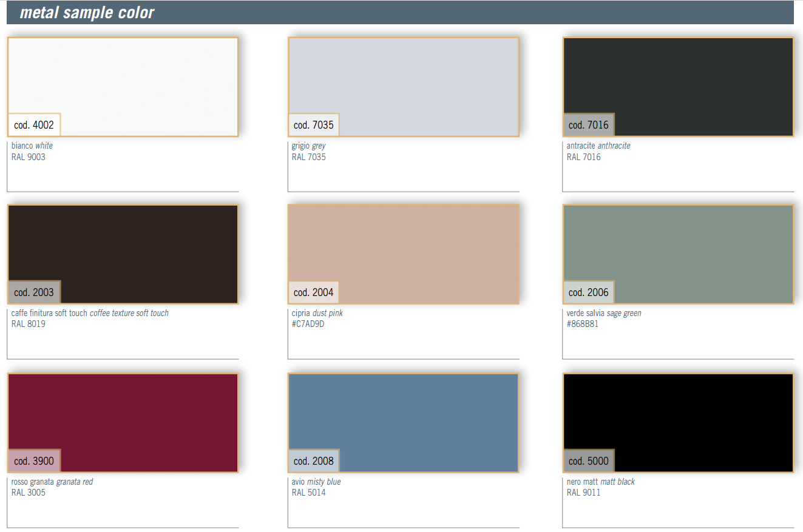This screenshot has height=532, width=803.
Task: Click the 'RAL 9003' text under white
Action: [x=28, y=157]
